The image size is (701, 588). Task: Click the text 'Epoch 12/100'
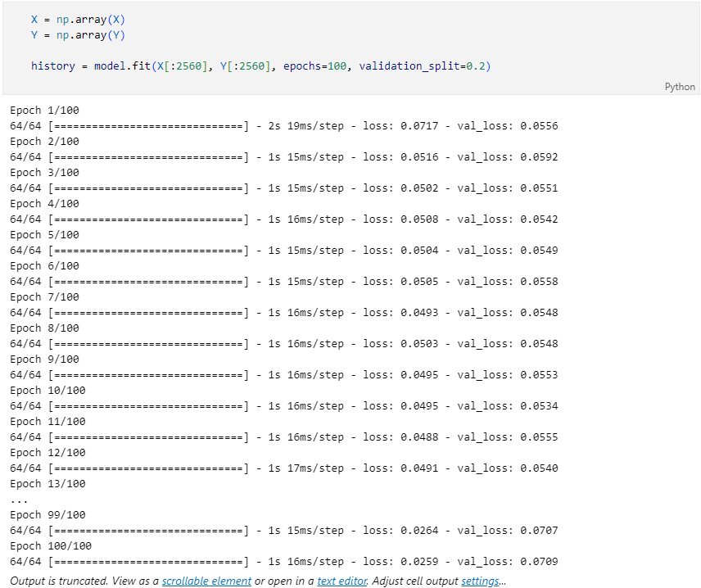pos(47,453)
